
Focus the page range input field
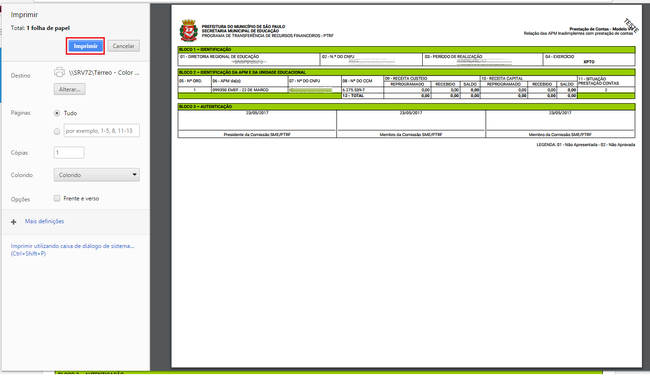pos(102,131)
